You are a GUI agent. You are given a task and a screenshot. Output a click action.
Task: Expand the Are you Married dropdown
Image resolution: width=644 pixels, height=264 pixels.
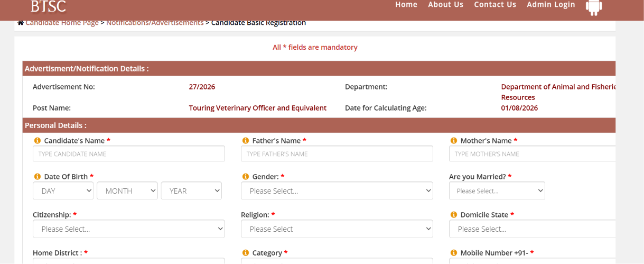497,191
